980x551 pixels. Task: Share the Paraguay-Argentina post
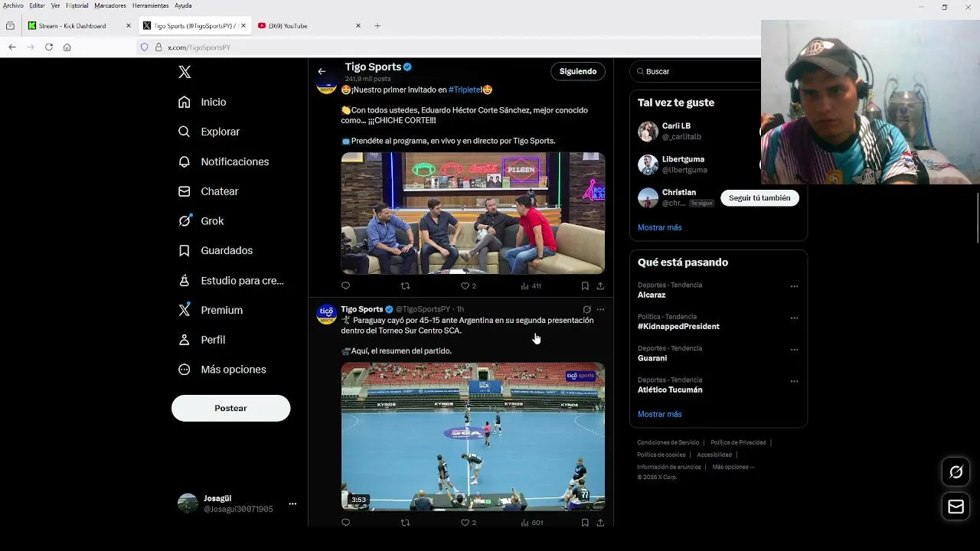point(600,523)
